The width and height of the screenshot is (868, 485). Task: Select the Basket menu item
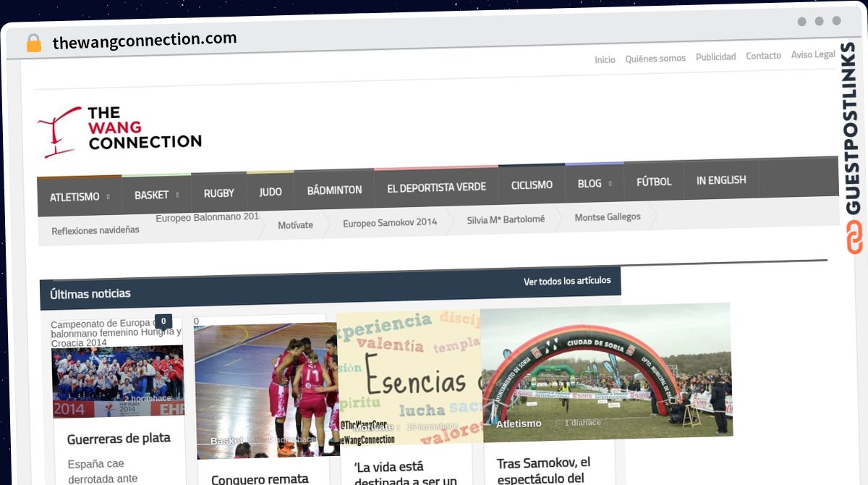151,195
